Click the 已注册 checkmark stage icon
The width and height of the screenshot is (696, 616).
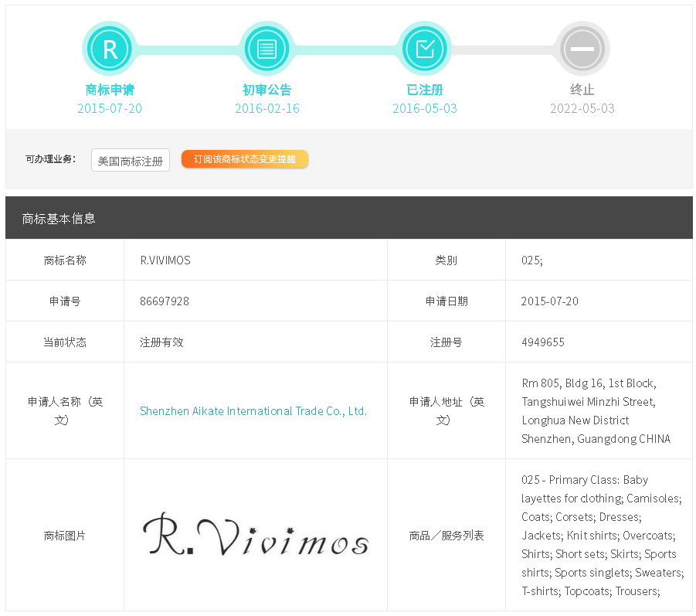click(425, 49)
